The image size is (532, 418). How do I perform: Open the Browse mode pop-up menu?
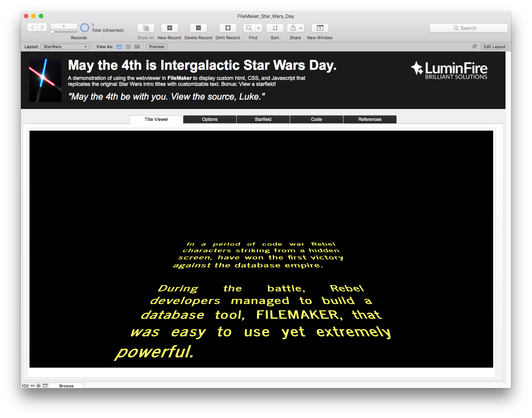click(x=66, y=386)
